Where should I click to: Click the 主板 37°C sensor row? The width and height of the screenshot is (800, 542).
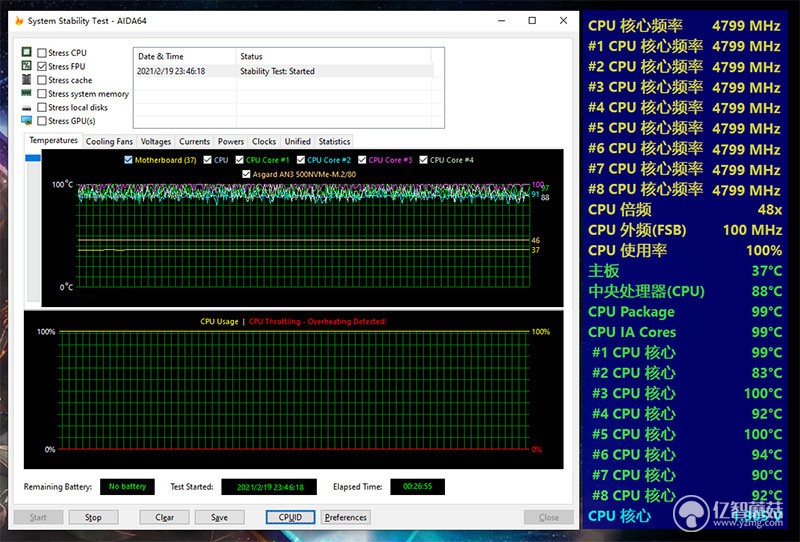click(685, 271)
